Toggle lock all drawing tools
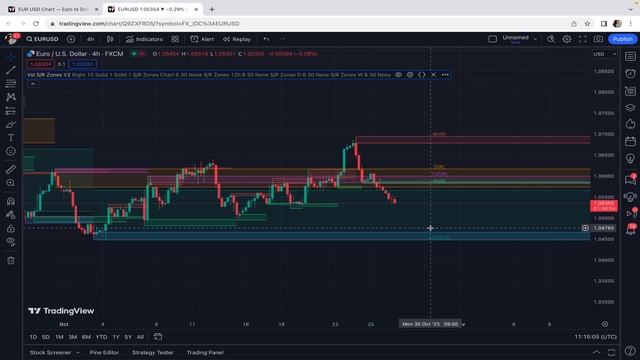The image size is (640, 360). pos(11,228)
